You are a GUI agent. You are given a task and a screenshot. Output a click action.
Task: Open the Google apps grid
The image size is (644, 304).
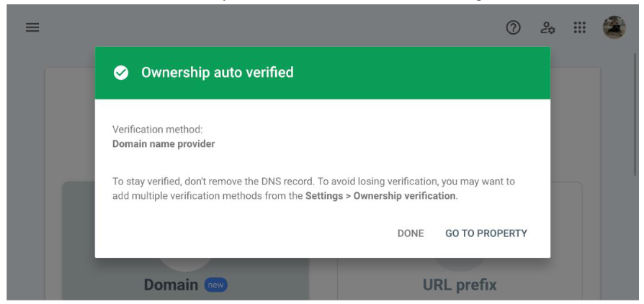coord(579,28)
